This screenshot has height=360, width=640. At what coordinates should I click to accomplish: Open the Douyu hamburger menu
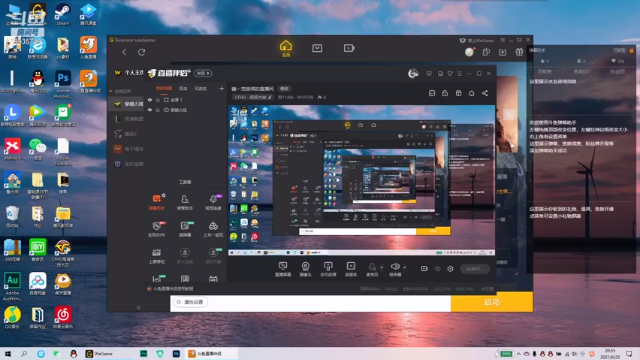pyautogui.click(x=460, y=73)
